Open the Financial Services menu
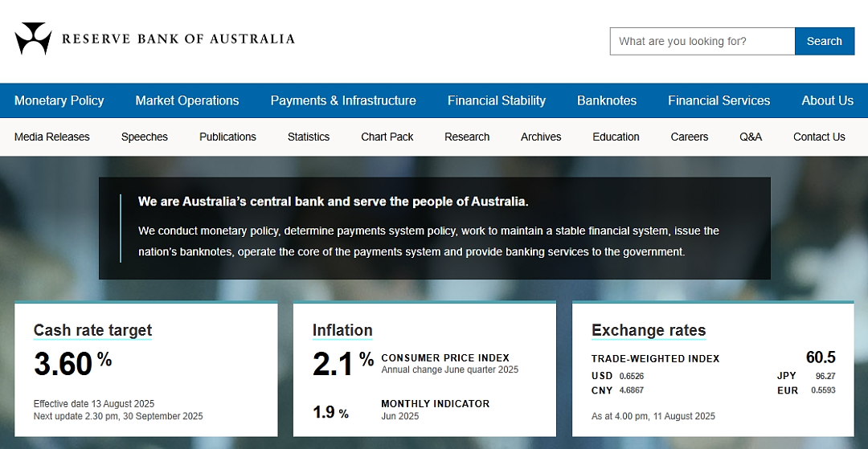This screenshot has height=449, width=868. coord(719,100)
